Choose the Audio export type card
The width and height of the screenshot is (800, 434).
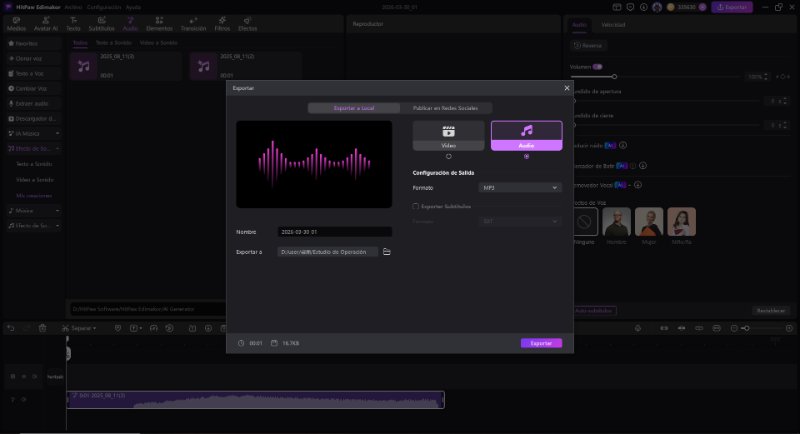pyautogui.click(x=527, y=136)
